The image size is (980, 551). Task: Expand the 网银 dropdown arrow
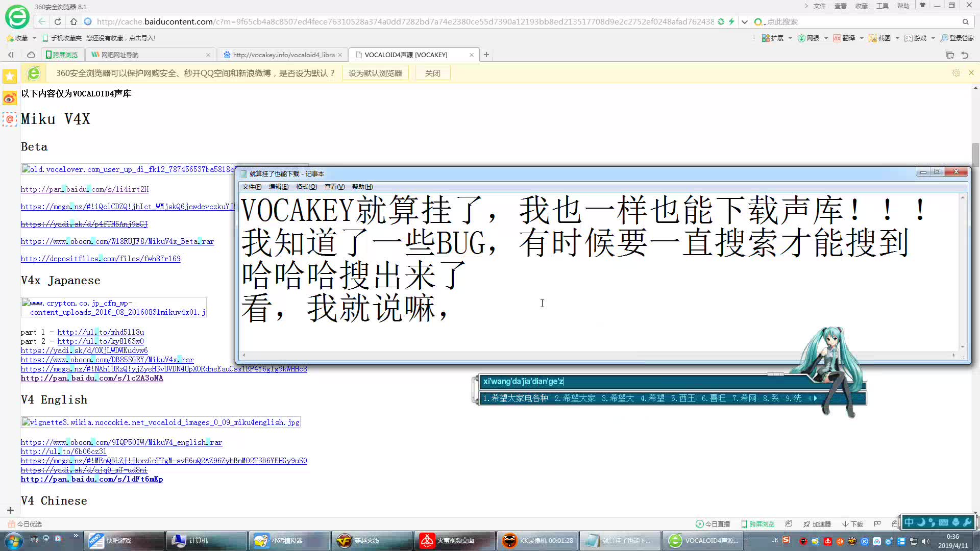pos(826,38)
